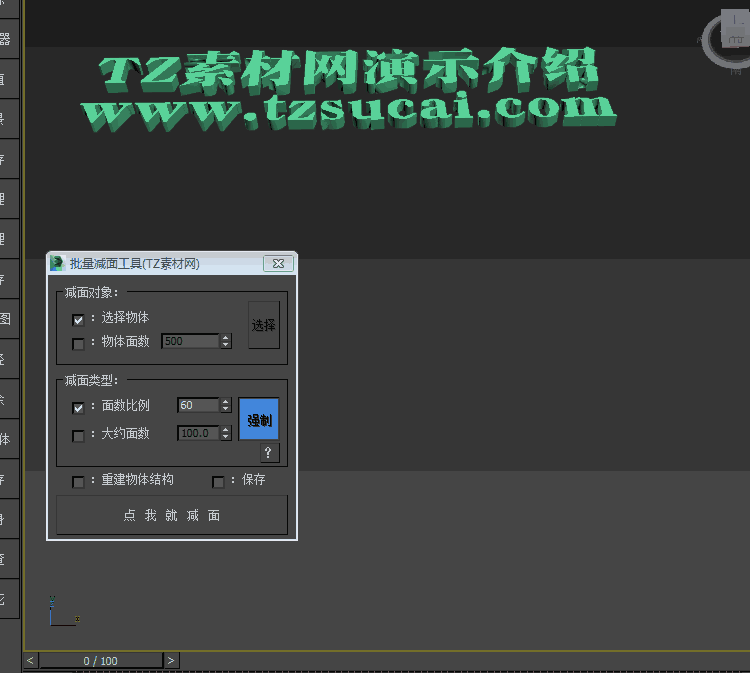Toggle the 选择物体 checkbox

pos(78,320)
